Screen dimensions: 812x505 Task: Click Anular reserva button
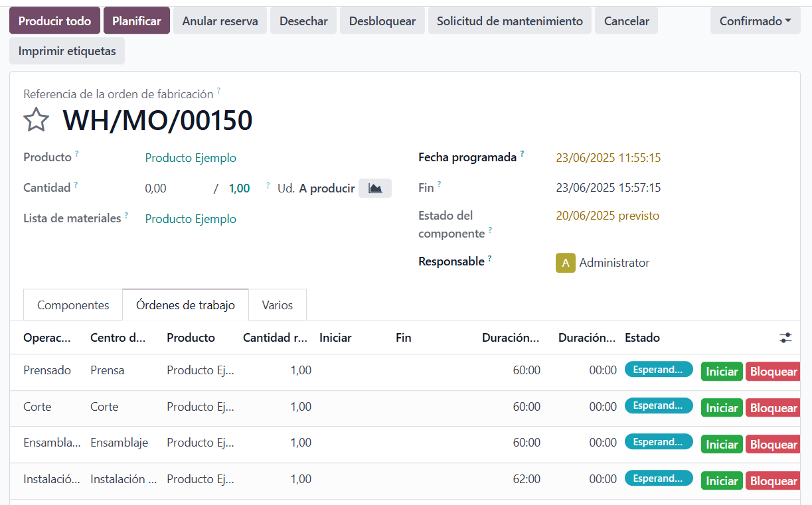point(220,21)
